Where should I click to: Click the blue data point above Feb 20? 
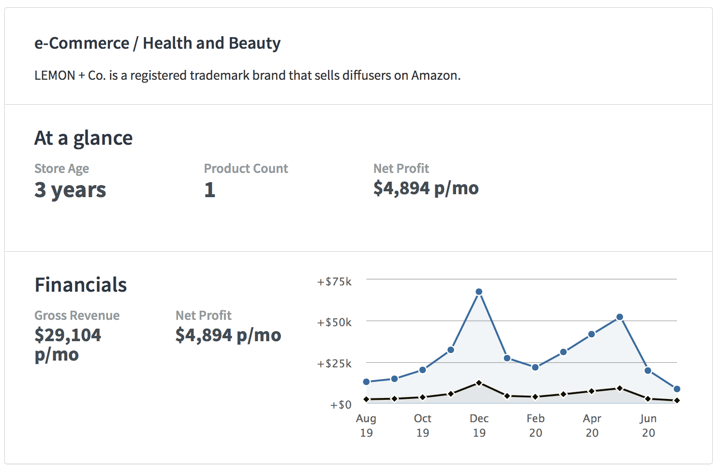tap(535, 368)
